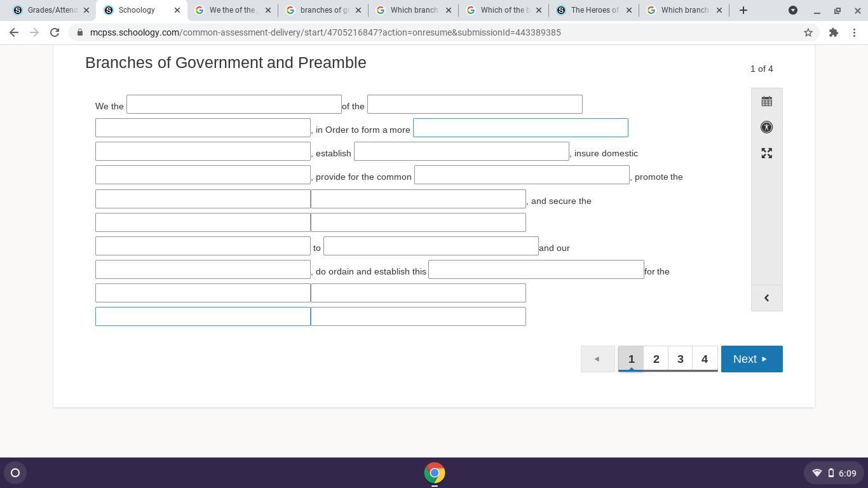The height and width of the screenshot is (488, 868).
Task: Close the 'The Heroes of' tab
Action: click(x=629, y=10)
